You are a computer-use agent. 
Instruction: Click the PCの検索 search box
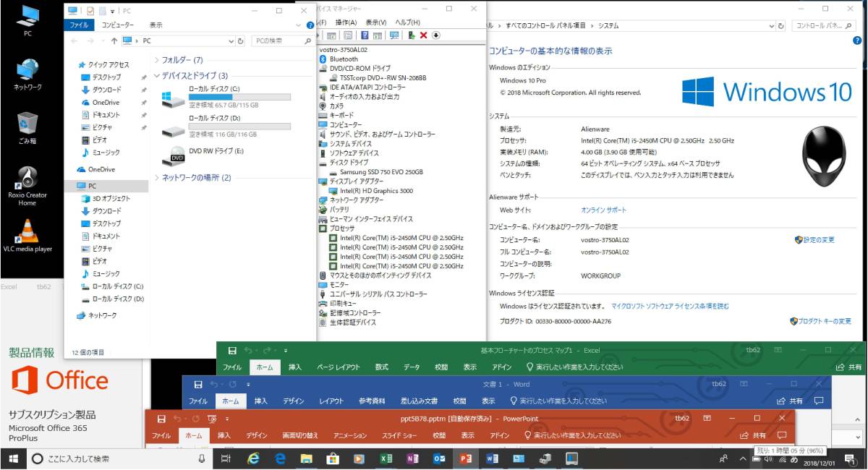click(x=284, y=41)
